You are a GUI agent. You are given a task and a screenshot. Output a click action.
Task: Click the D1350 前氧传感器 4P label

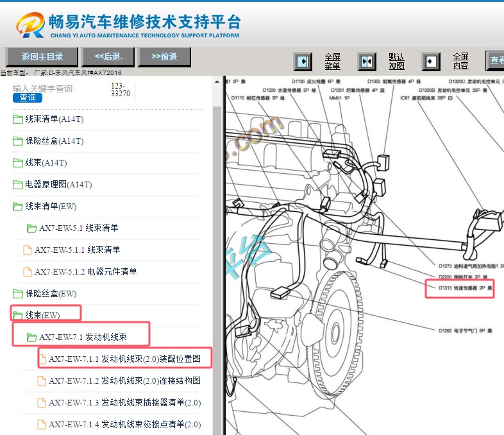pos(394,81)
